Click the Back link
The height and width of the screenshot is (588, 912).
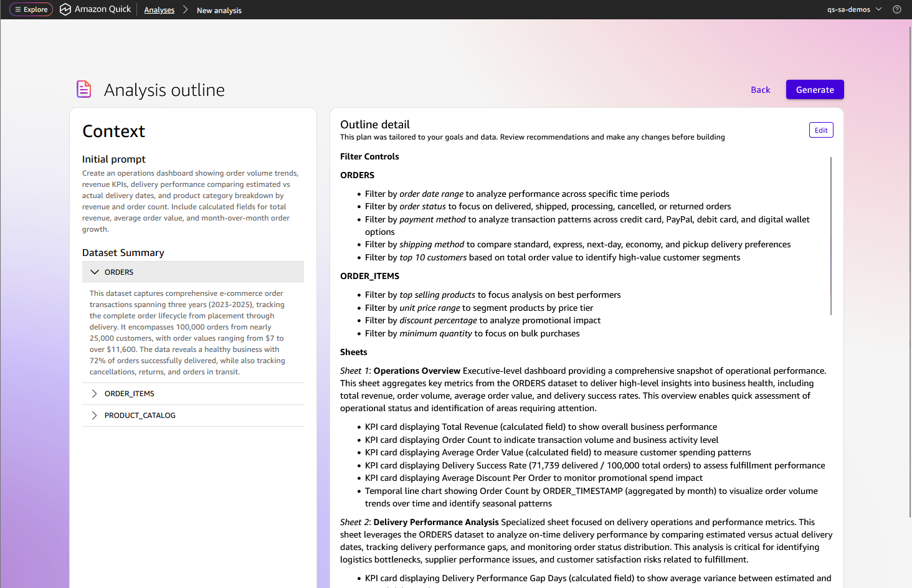760,90
